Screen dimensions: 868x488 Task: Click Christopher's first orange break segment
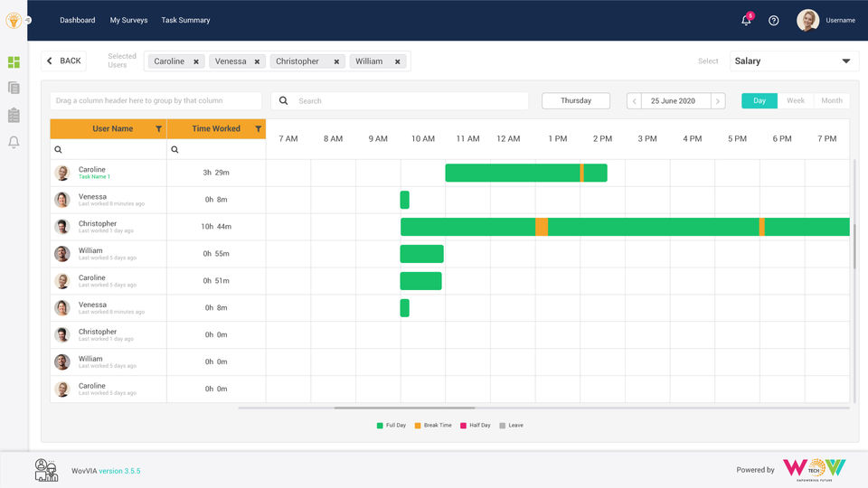[x=542, y=227]
